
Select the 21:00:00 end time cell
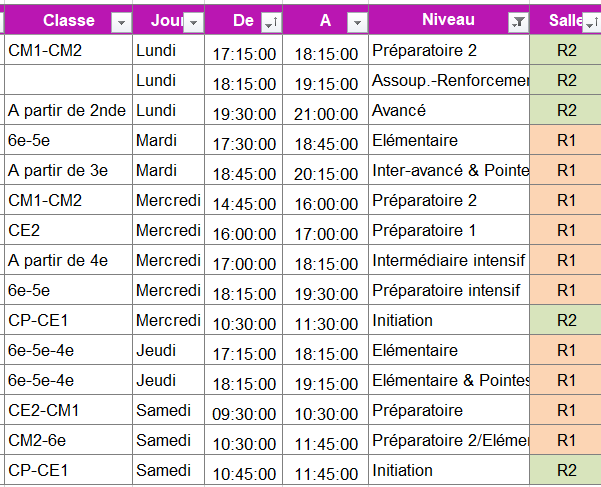click(x=326, y=110)
